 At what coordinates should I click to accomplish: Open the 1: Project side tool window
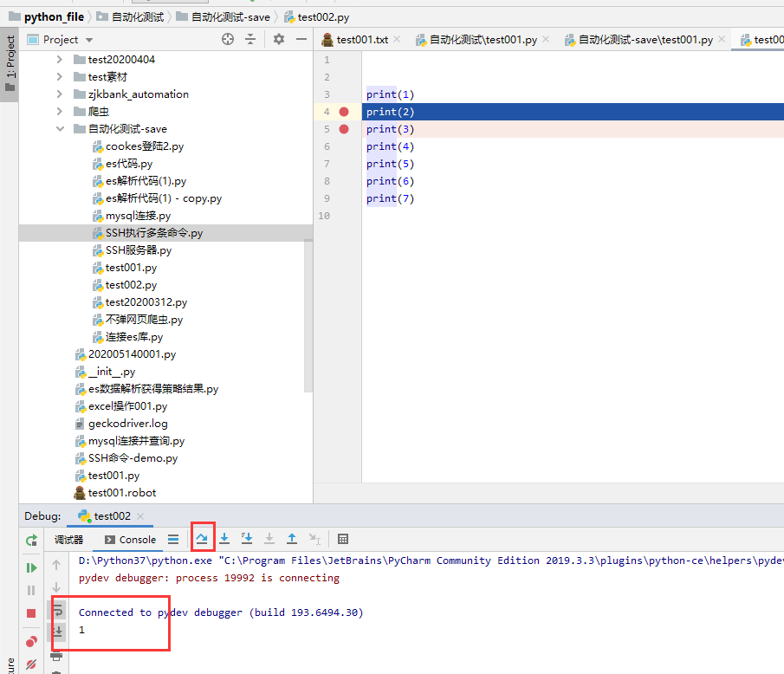tap(10, 64)
